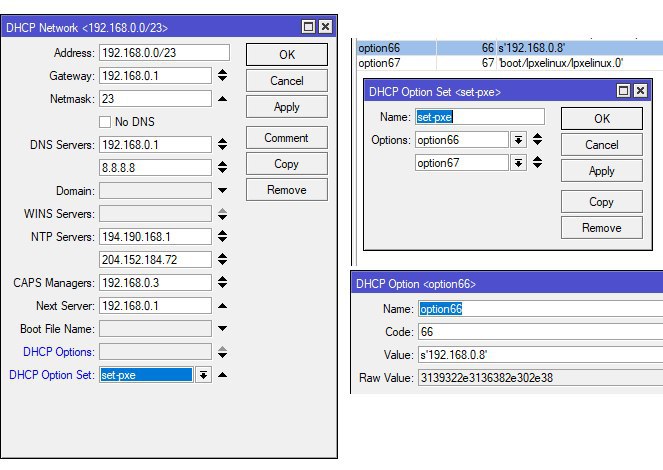Click the Domain input field

pos(155,191)
